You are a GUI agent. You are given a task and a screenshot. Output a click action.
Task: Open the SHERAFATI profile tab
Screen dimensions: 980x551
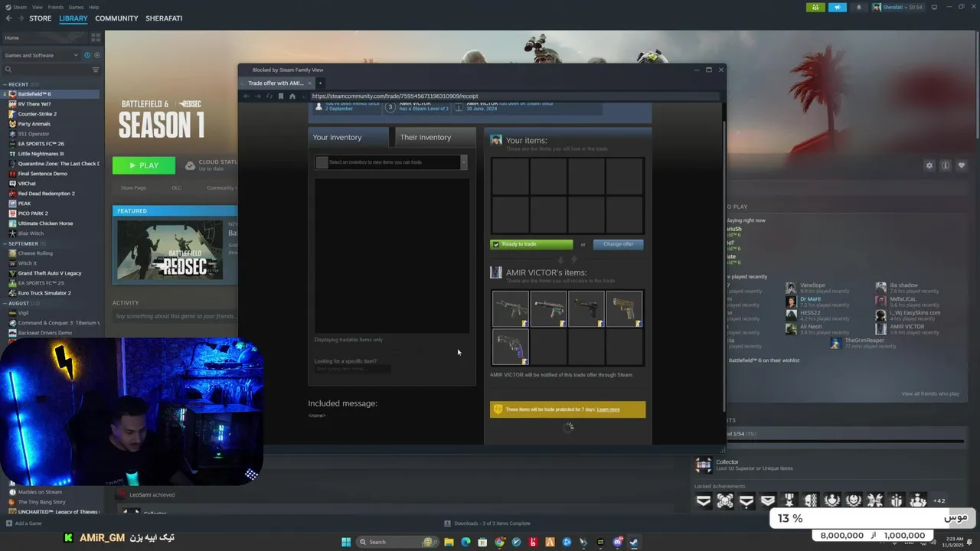coord(164,18)
